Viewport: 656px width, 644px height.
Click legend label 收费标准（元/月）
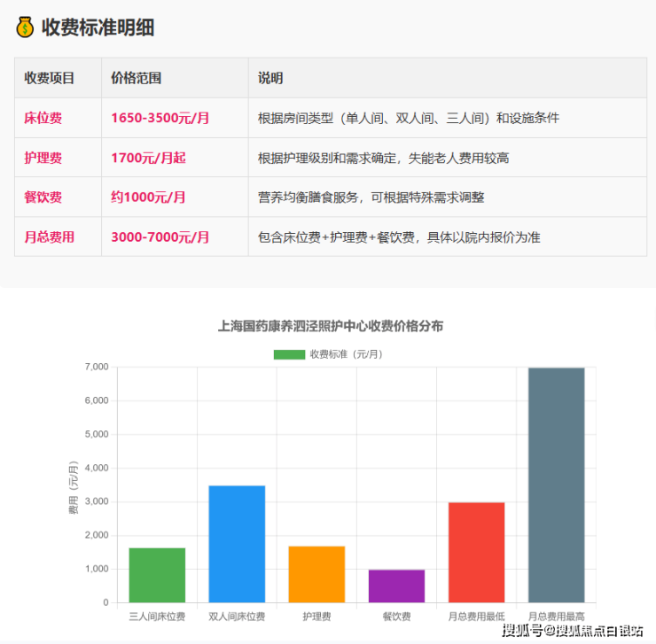click(346, 354)
